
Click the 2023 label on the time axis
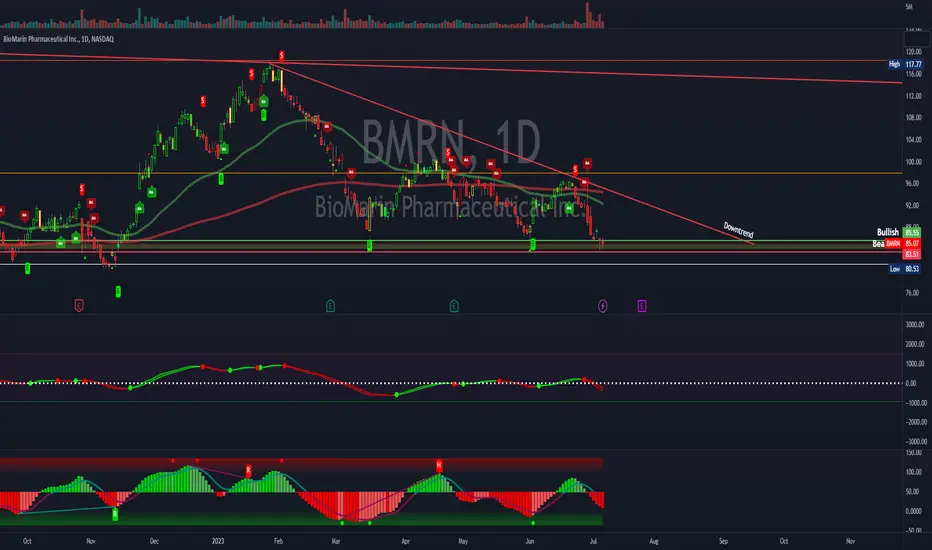tap(218, 541)
